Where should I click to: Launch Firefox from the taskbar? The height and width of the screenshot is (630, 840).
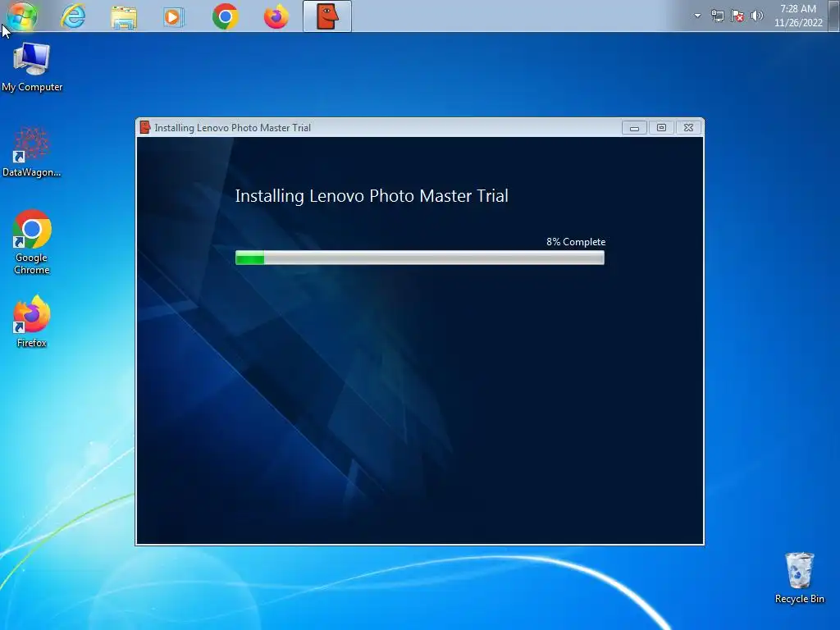coord(276,16)
